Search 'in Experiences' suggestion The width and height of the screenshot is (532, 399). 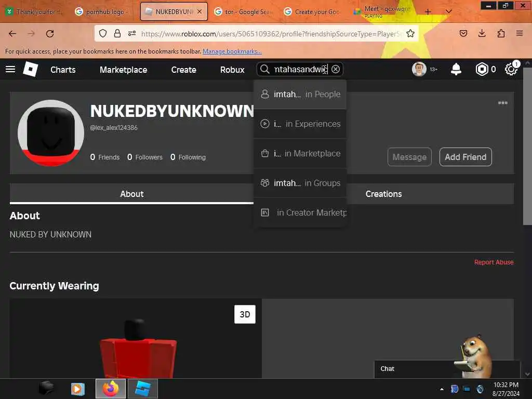click(x=300, y=124)
